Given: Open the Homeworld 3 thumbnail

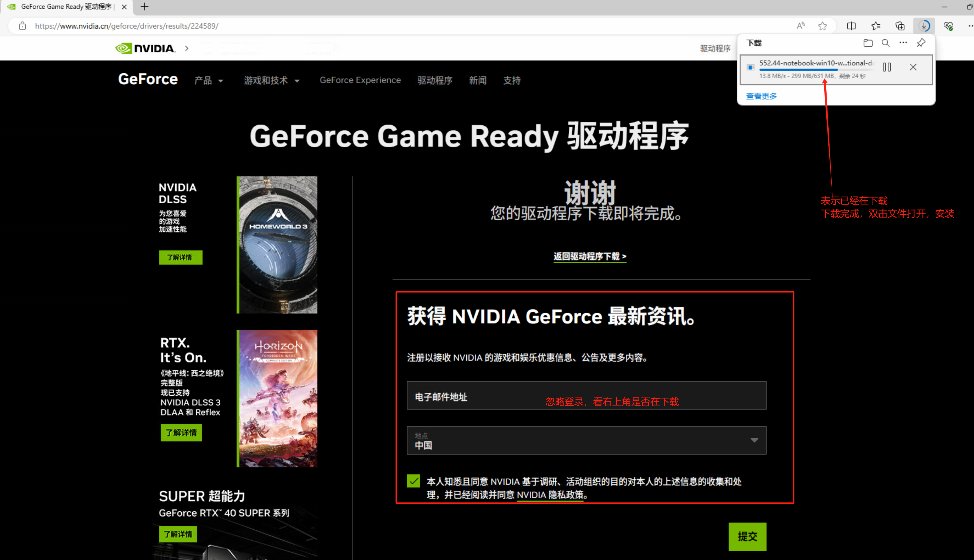Looking at the screenshot, I should click(x=277, y=245).
